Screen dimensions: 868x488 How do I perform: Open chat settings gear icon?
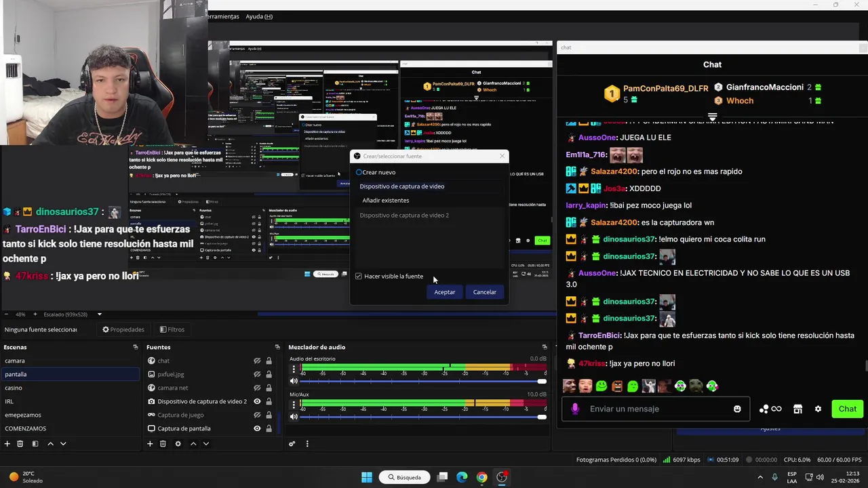click(818, 409)
